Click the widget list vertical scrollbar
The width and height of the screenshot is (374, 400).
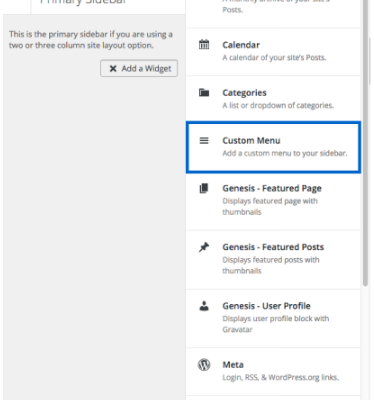click(x=366, y=143)
